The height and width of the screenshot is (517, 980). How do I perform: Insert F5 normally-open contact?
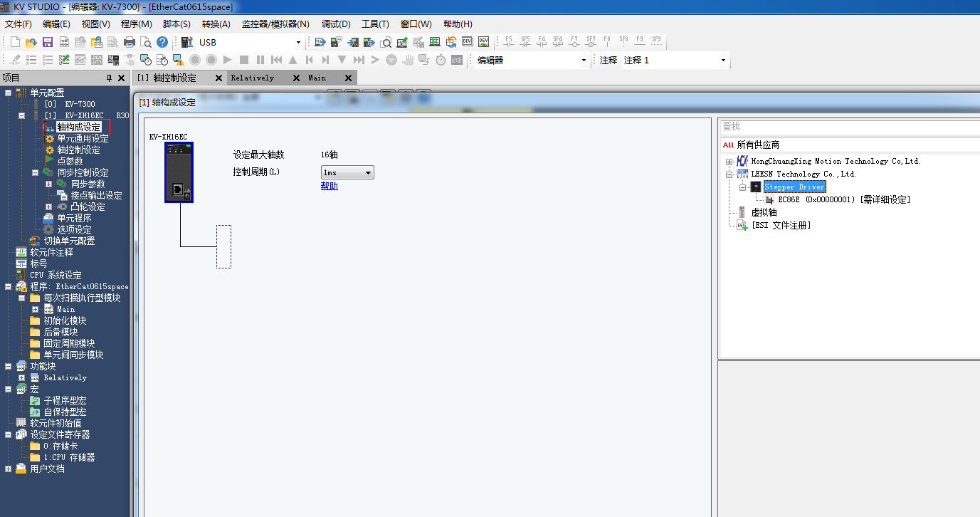(x=509, y=41)
